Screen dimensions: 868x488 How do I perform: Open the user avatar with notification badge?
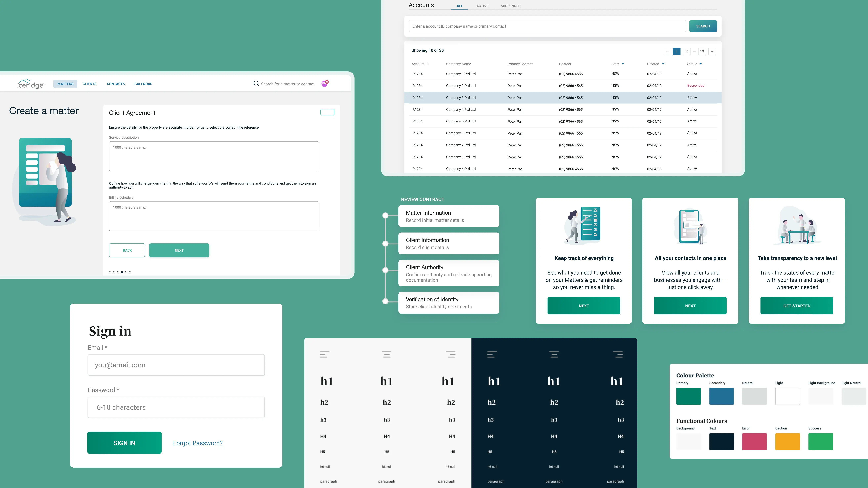(x=325, y=83)
